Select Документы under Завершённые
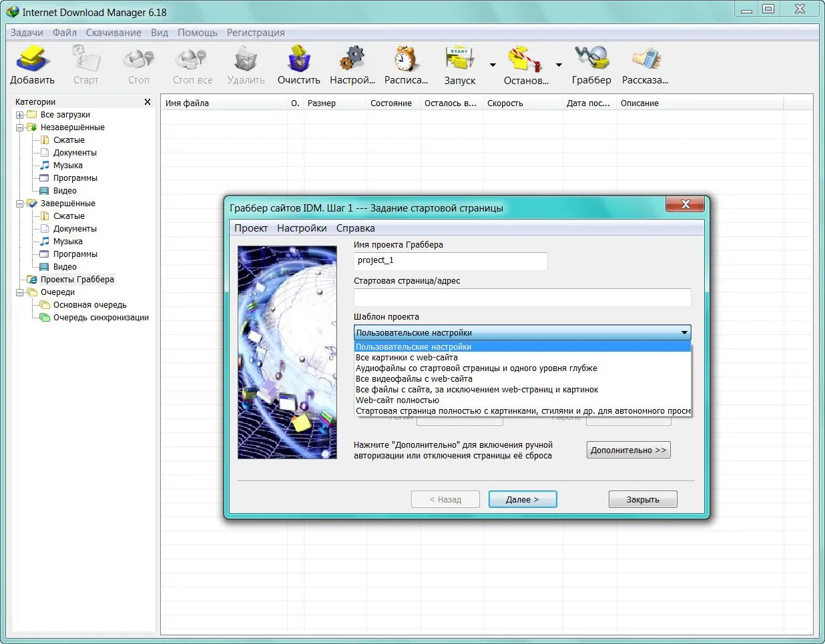The image size is (825, 644). pyautogui.click(x=75, y=229)
